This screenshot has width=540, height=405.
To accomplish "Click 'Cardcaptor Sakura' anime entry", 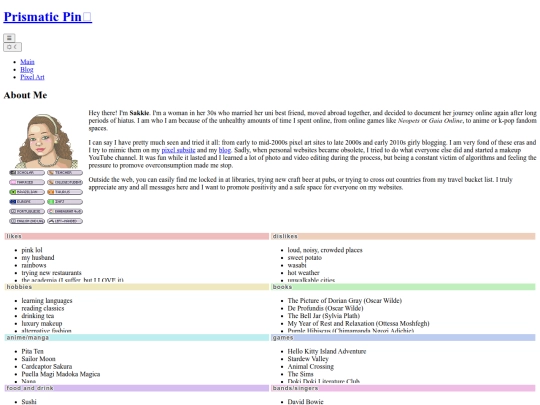I will tap(47, 366).
